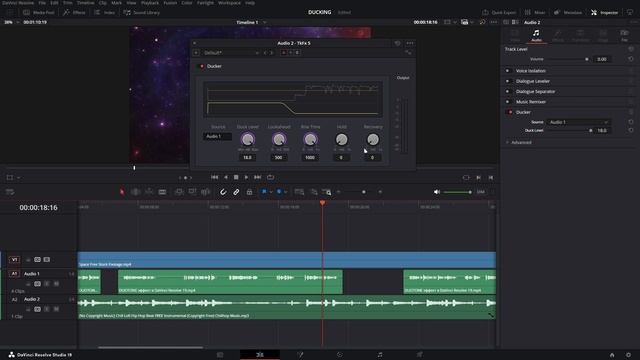Open marker color dropdown arrow
The height and width of the screenshot is (360, 640).
[286, 192]
